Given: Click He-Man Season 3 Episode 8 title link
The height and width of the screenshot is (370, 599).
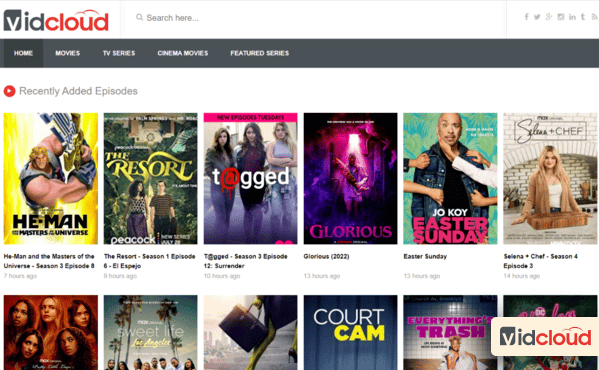Looking at the screenshot, I should pos(49,261).
